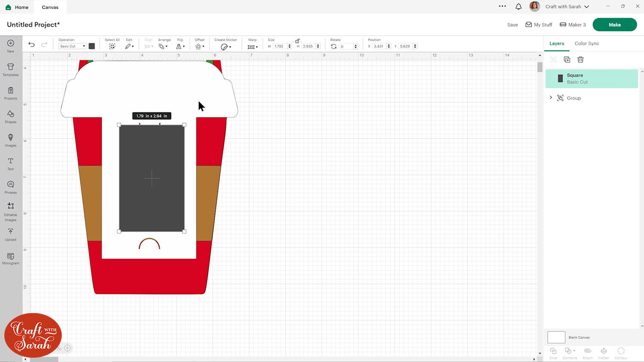Click the green Make button

point(614,24)
